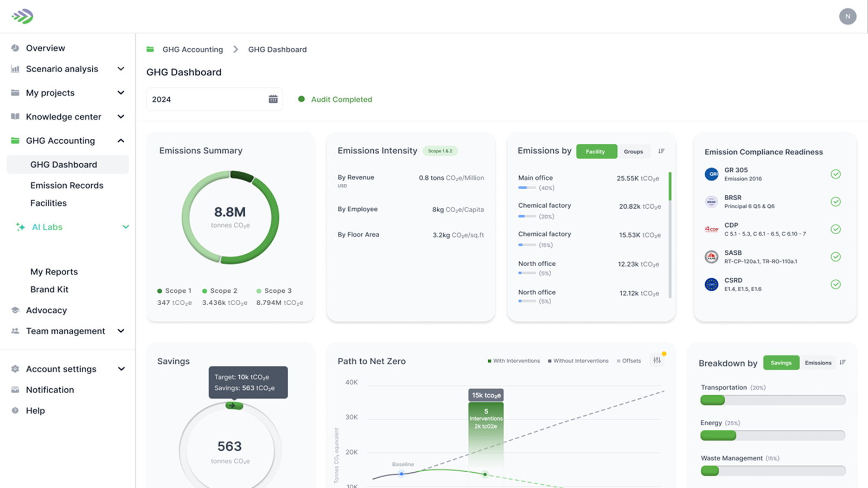The height and width of the screenshot is (488, 868).
Task: Click the sort icon on Emissions by card
Action: (x=662, y=151)
